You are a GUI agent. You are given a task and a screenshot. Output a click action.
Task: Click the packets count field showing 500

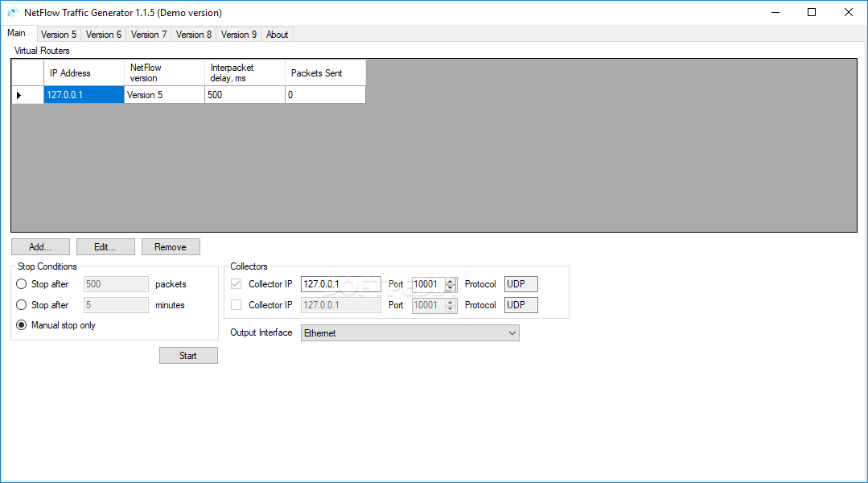coord(117,284)
